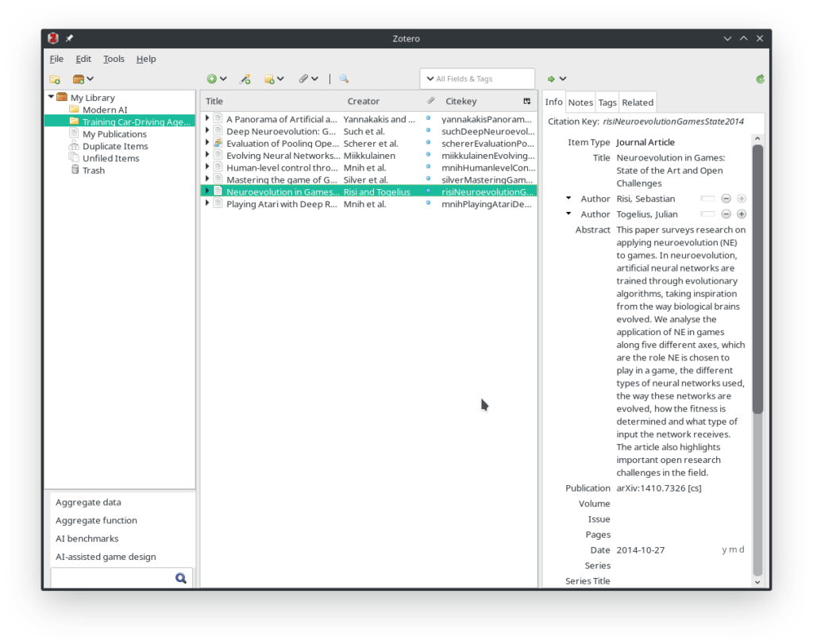Switch to the Notes tab
The height and width of the screenshot is (644, 813).
tap(580, 102)
